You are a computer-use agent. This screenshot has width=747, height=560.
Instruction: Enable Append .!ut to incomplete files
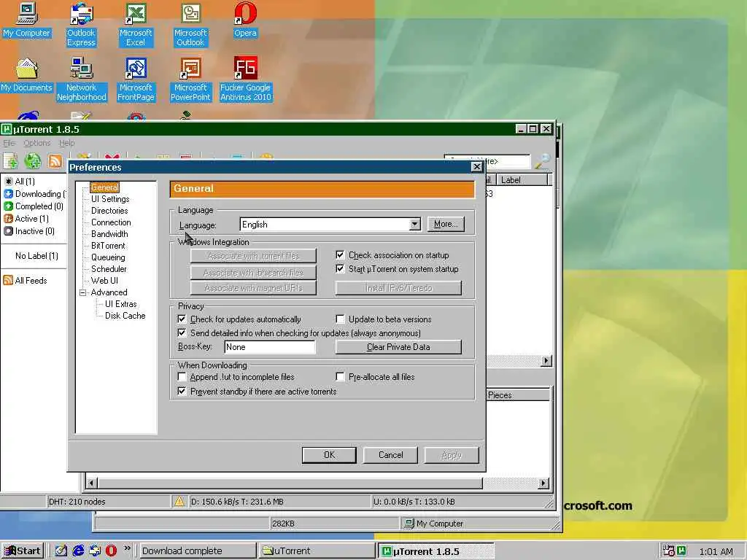click(x=182, y=377)
